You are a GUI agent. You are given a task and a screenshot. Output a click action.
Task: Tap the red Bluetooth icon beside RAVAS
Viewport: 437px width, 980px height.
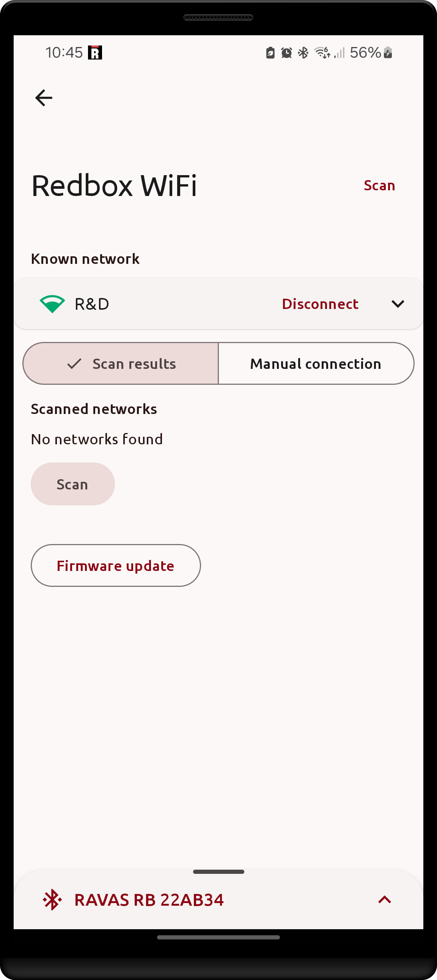point(52,899)
